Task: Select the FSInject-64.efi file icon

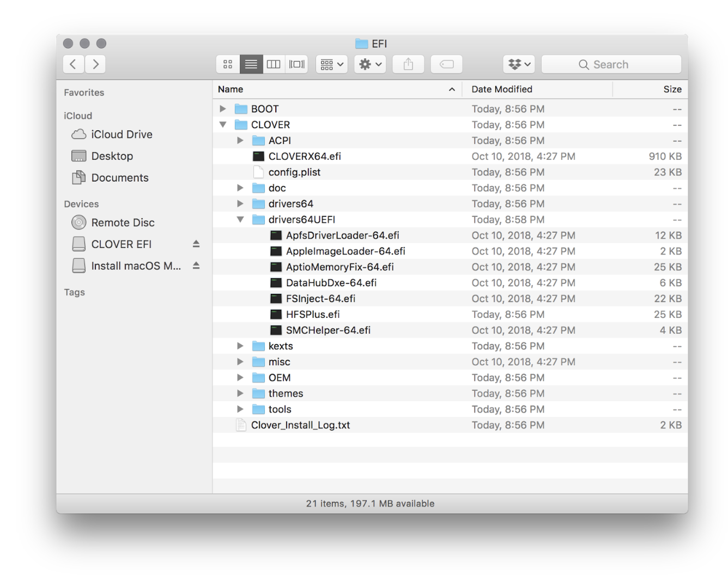Action: point(276,299)
